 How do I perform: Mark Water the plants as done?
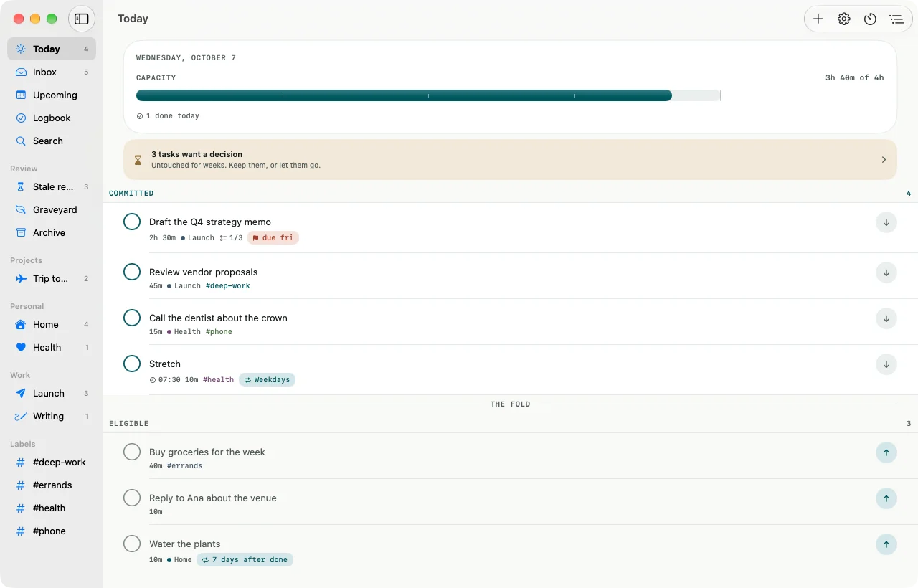point(132,544)
